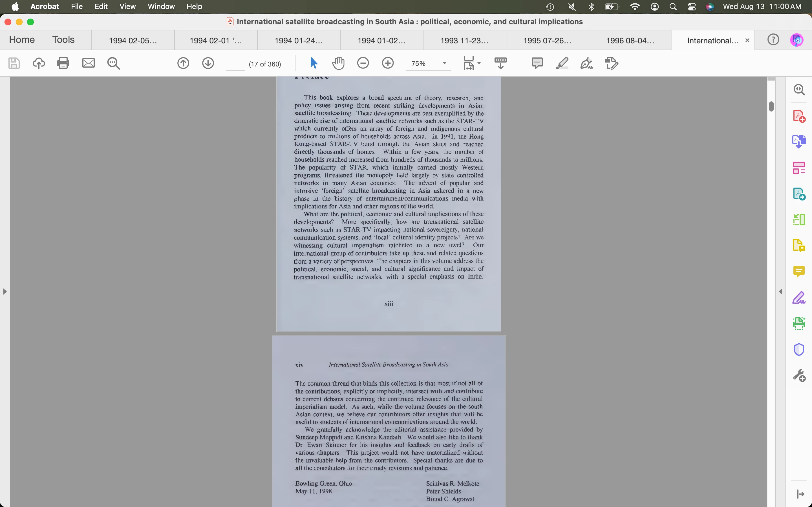812x507 pixels.
Task: Go to next page with down arrow
Action: click(208, 63)
